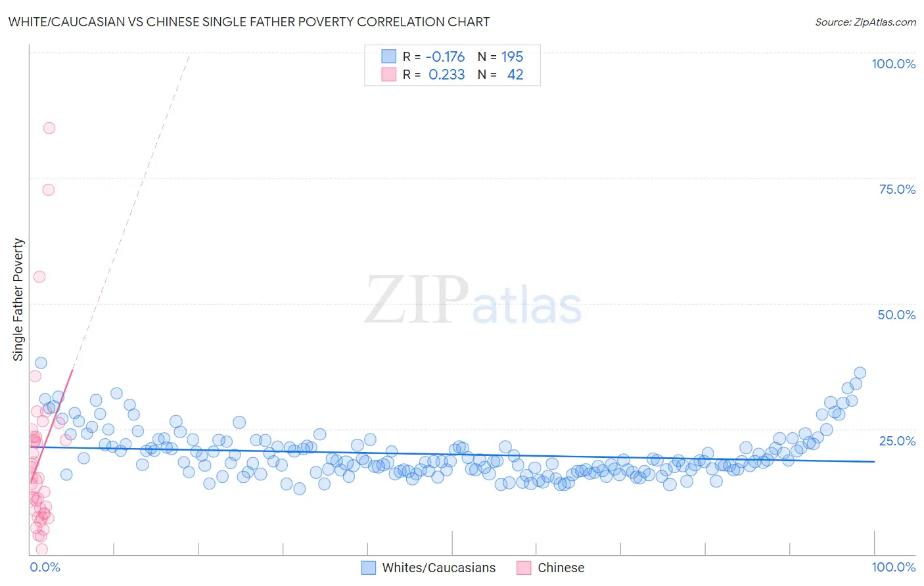Click the blue swatch beside R = -0.176
Image resolution: width=924 pixels, height=586 pixels.
[389, 56]
